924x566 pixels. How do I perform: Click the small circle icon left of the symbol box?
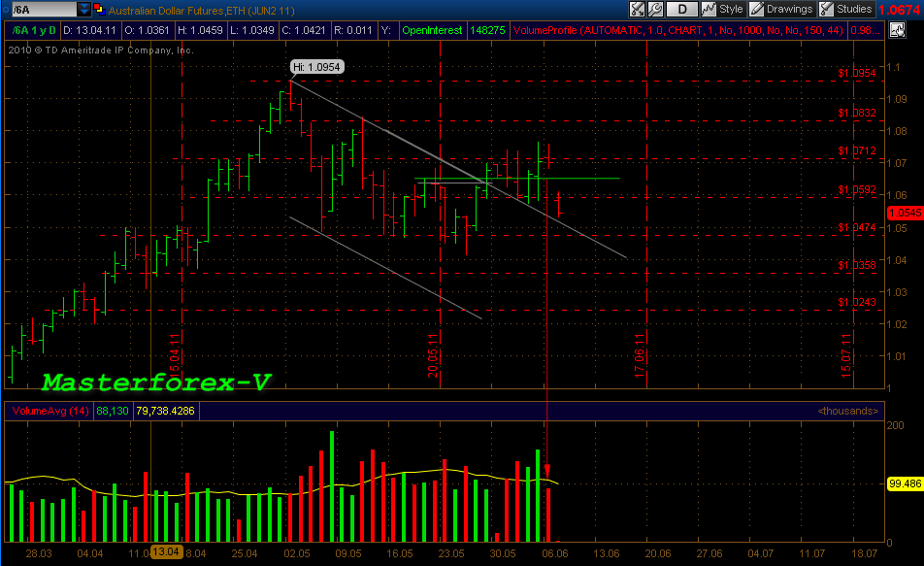[5, 10]
